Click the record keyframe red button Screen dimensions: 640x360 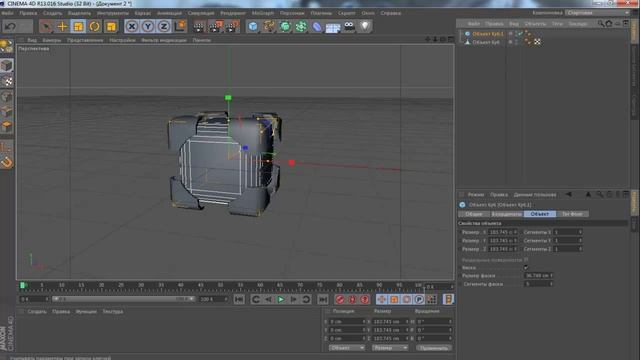(x=340, y=300)
